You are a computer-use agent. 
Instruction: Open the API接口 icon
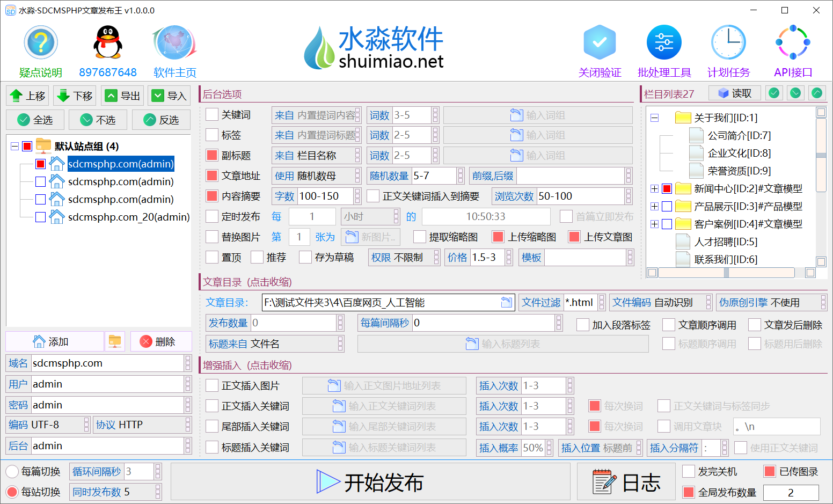pyautogui.click(x=793, y=42)
